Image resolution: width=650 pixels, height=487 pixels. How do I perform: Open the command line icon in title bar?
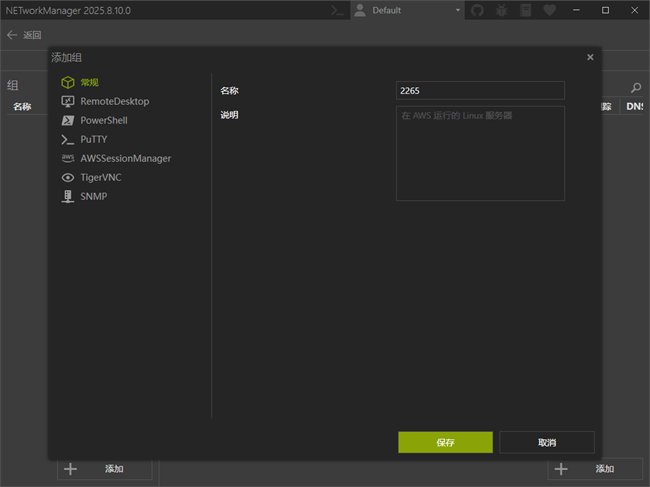[x=338, y=10]
